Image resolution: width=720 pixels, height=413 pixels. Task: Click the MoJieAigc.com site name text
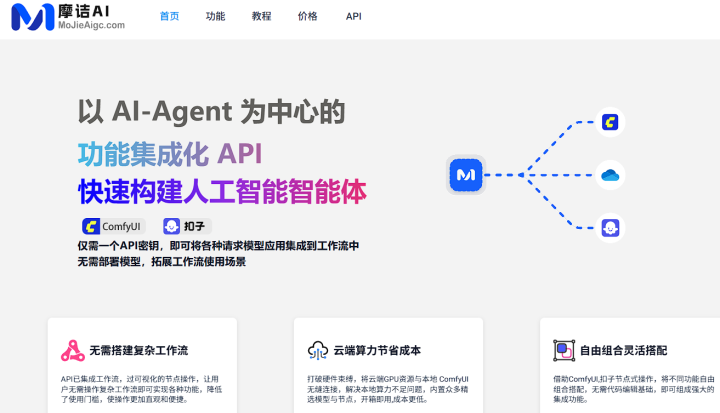click(x=92, y=26)
